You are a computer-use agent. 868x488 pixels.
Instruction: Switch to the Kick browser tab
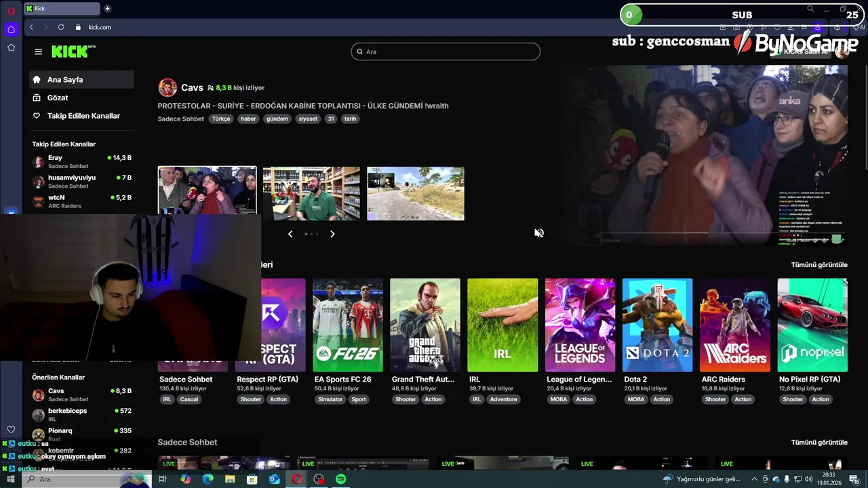(62, 9)
